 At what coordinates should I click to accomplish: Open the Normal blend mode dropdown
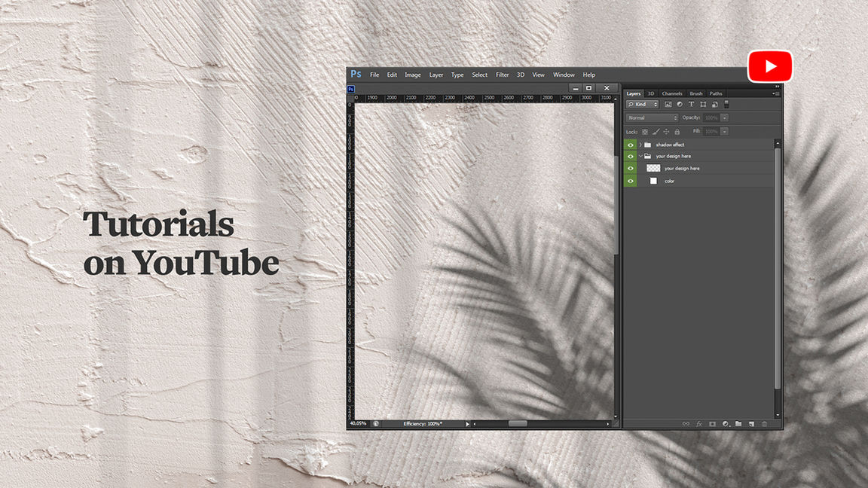652,117
